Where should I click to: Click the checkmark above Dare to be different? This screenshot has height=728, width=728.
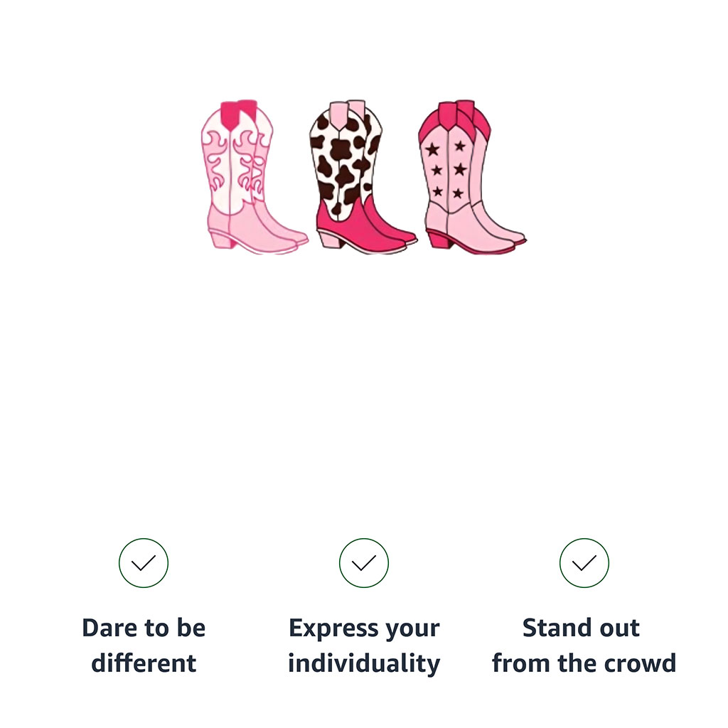click(x=144, y=563)
